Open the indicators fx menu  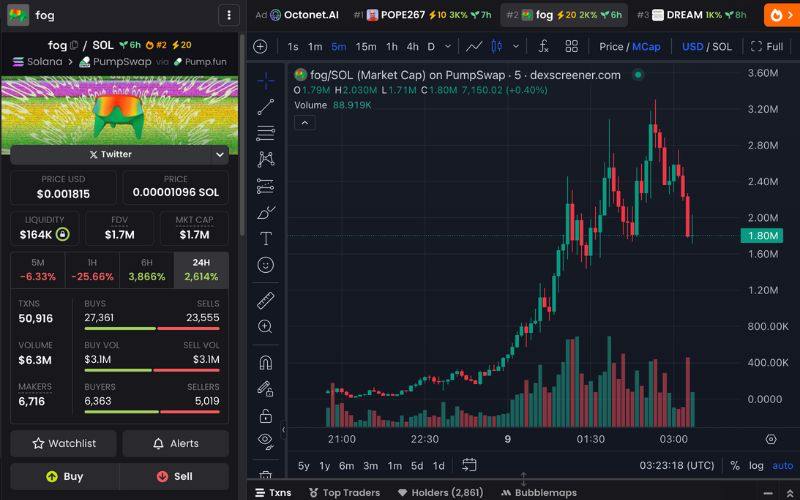(543, 46)
